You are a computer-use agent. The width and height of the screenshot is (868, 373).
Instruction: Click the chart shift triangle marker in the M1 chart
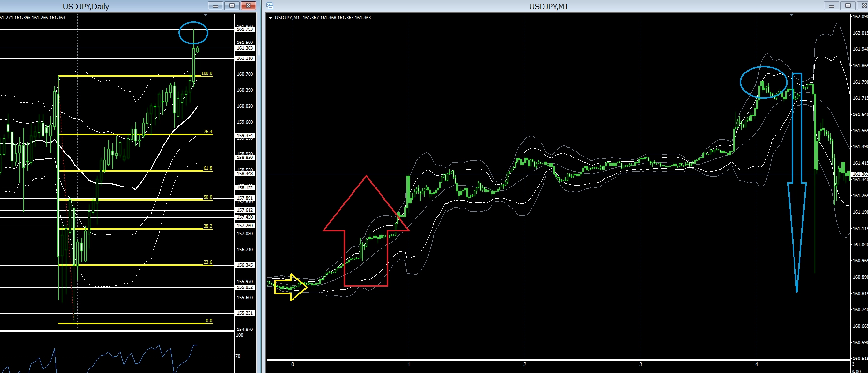(792, 15)
